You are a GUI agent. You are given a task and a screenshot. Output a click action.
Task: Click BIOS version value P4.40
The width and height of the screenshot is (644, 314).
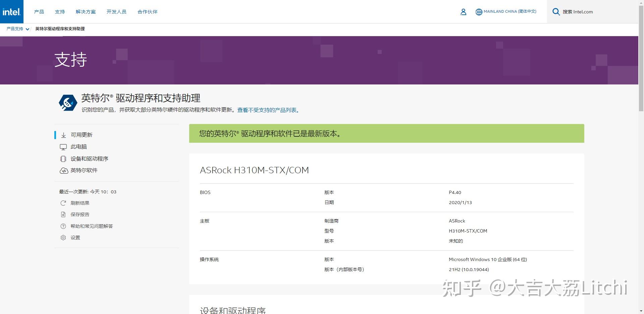[455, 192]
